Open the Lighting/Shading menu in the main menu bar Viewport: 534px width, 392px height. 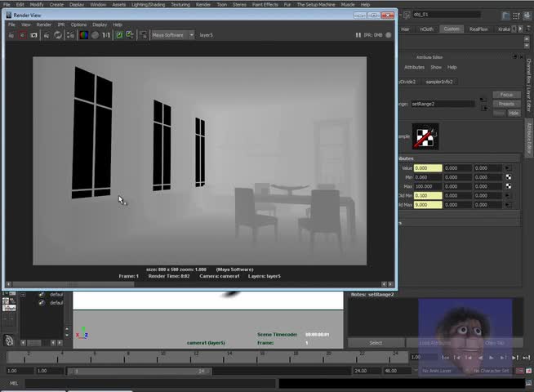coord(149,4)
